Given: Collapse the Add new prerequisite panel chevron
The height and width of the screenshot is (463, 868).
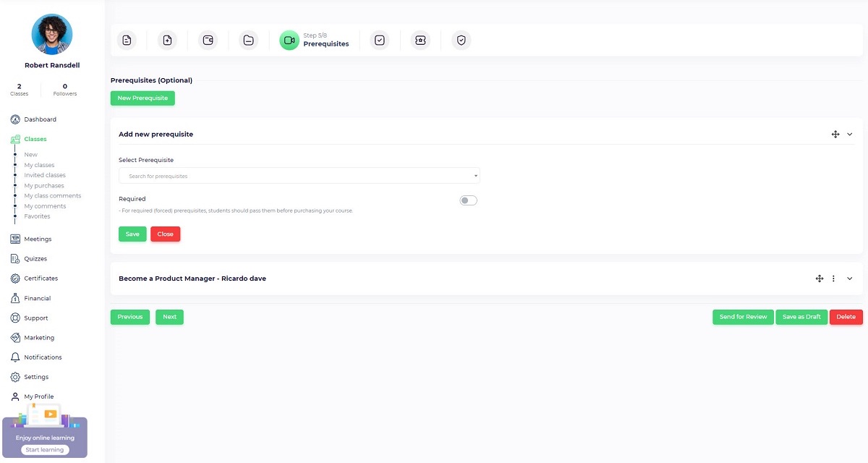Looking at the screenshot, I should click(x=850, y=135).
